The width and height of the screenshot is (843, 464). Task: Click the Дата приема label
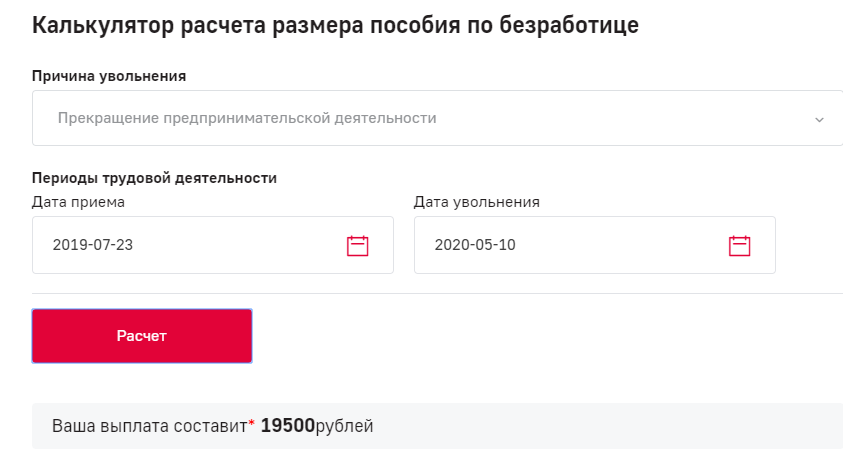pyautogui.click(x=78, y=202)
